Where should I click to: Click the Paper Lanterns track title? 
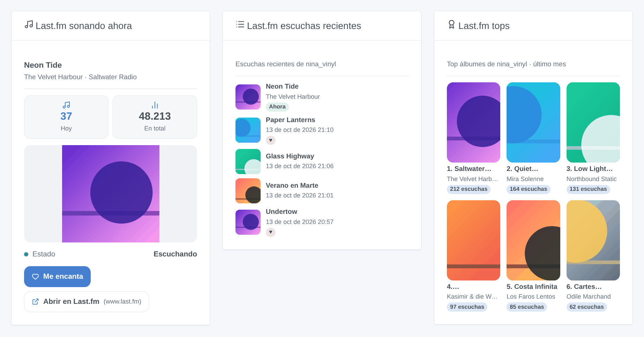click(291, 120)
